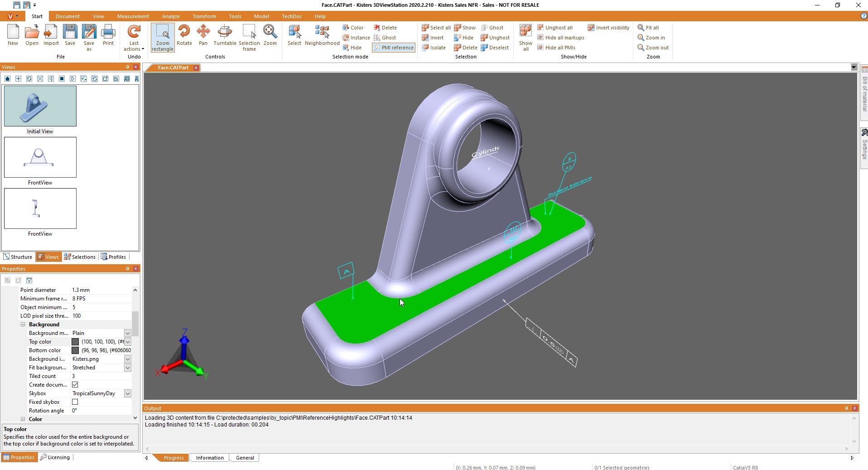The image size is (868, 470).
Task: Toggle Ghost selection mode
Action: (385, 38)
